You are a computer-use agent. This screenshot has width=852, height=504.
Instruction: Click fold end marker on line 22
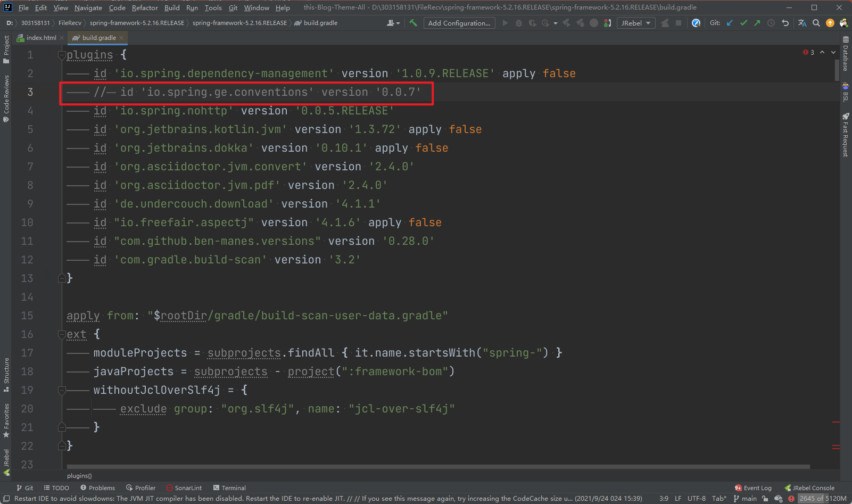[62, 446]
